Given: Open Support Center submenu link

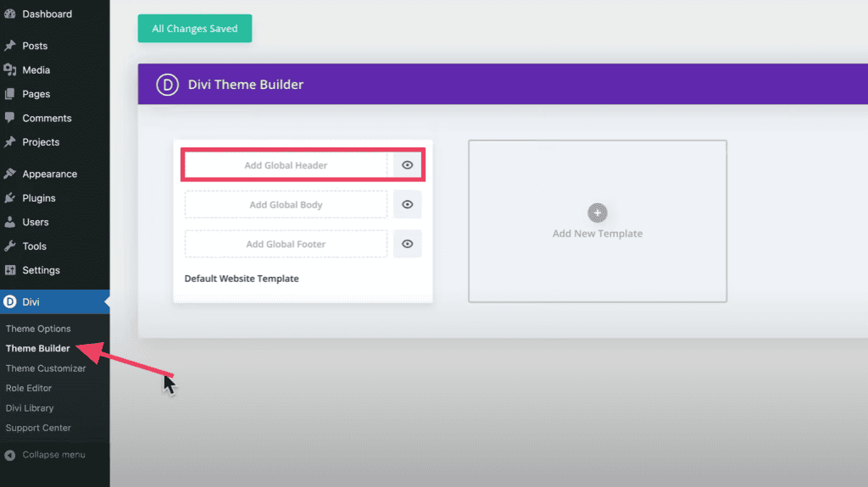Looking at the screenshot, I should click(38, 428).
